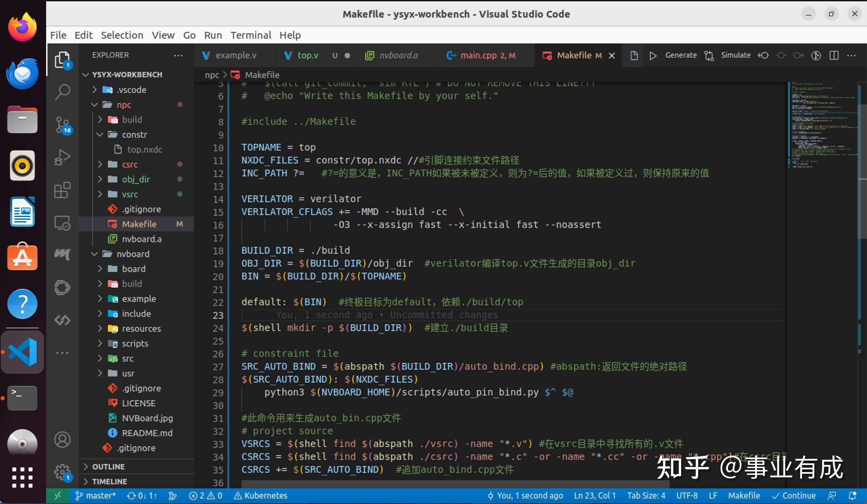This screenshot has height=504, width=867.
Task: Expand the csrc folder
Action: [x=130, y=164]
